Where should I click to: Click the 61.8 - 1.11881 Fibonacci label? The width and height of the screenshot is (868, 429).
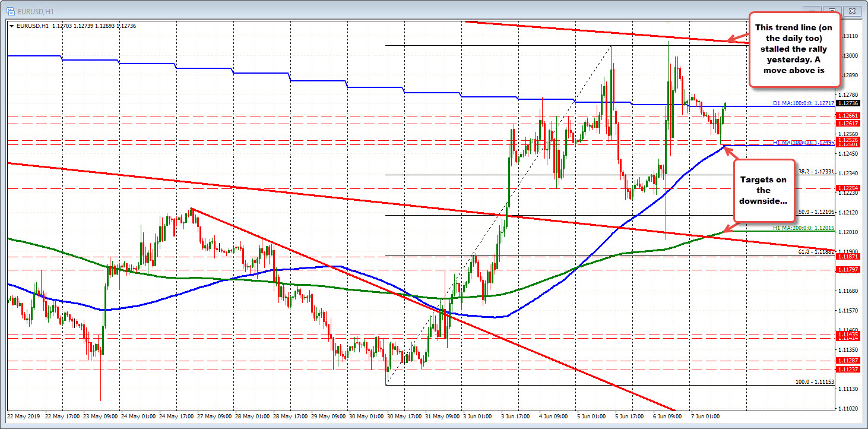817,252
